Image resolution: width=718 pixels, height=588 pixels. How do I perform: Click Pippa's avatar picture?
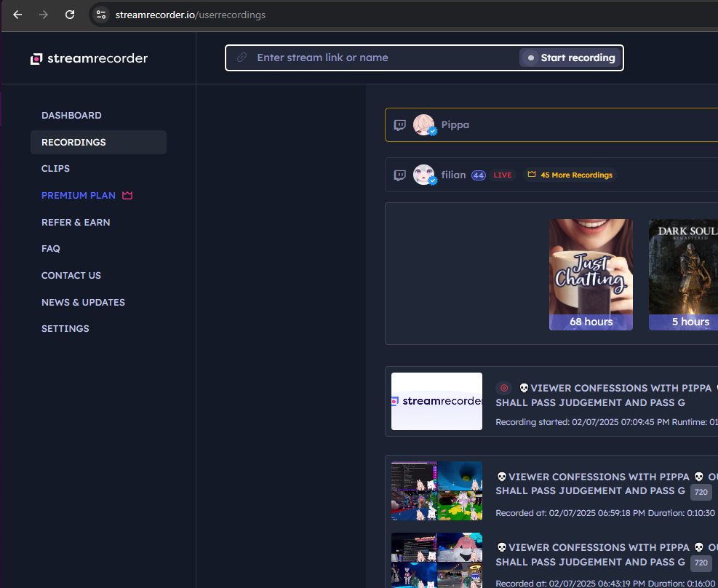pyautogui.click(x=424, y=125)
